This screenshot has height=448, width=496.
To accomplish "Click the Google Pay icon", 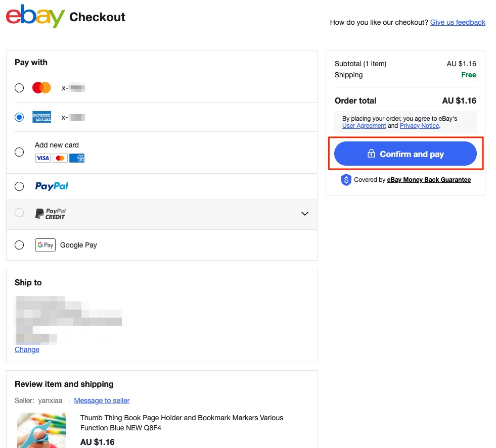I will (45, 245).
